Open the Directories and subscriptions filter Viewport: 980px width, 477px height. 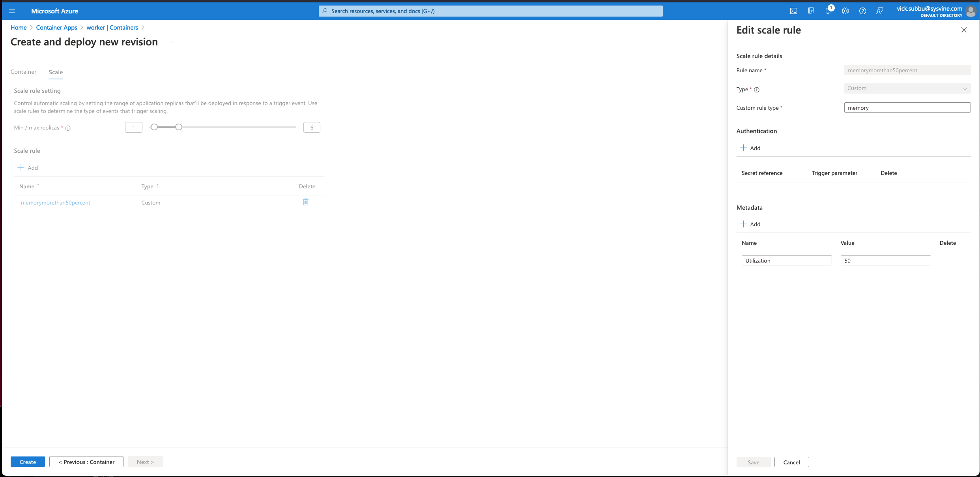point(811,11)
